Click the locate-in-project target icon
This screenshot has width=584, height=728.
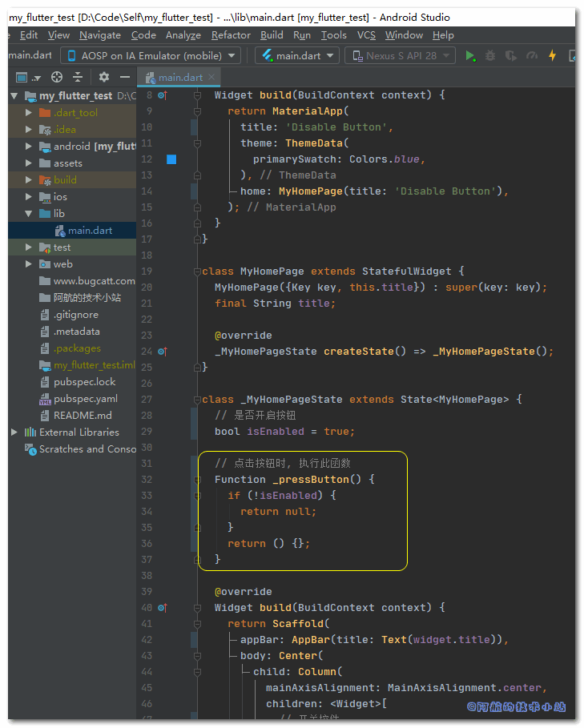(57, 77)
